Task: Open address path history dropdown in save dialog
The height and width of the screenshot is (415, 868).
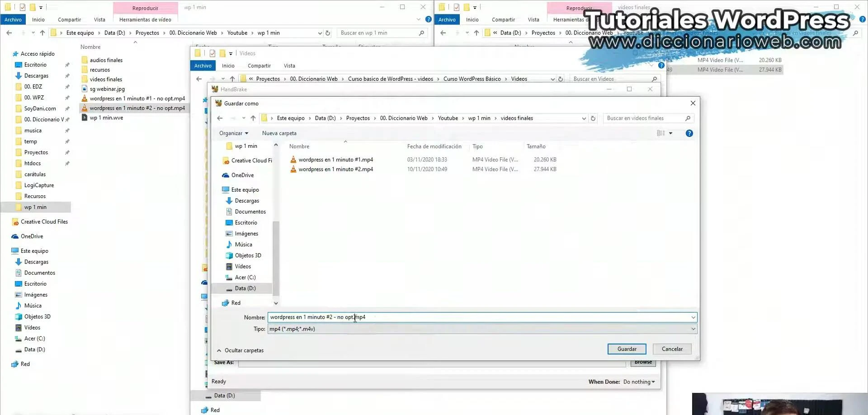Action: click(584, 118)
